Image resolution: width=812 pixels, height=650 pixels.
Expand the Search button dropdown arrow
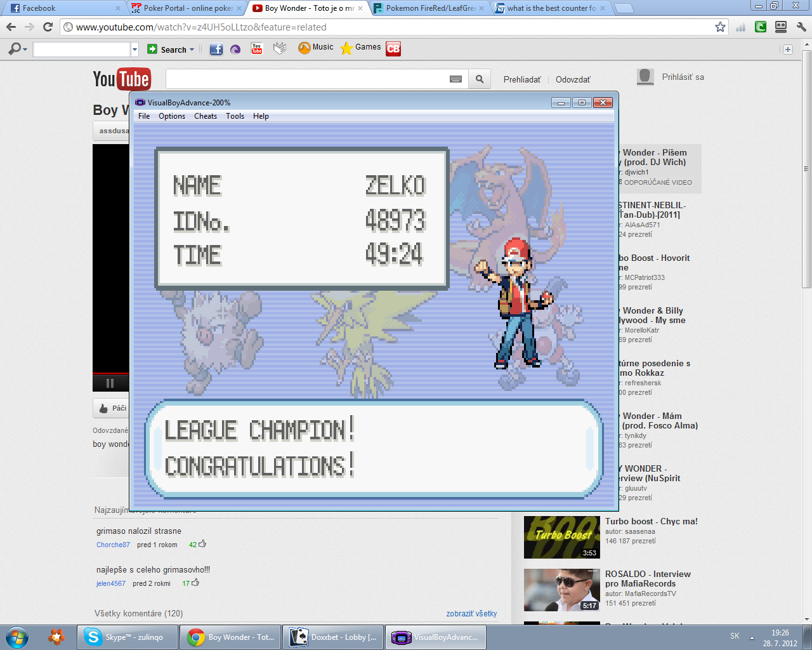192,50
